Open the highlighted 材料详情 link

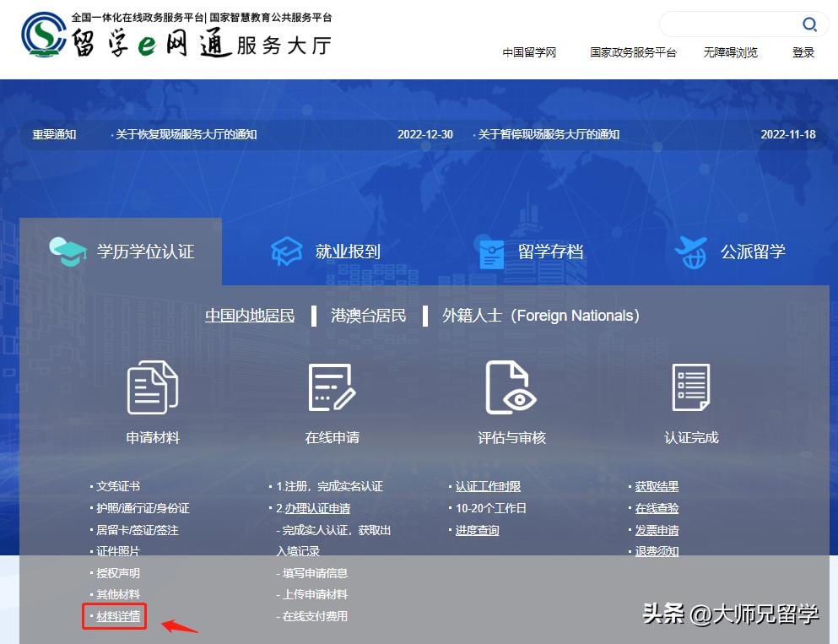pos(114,617)
